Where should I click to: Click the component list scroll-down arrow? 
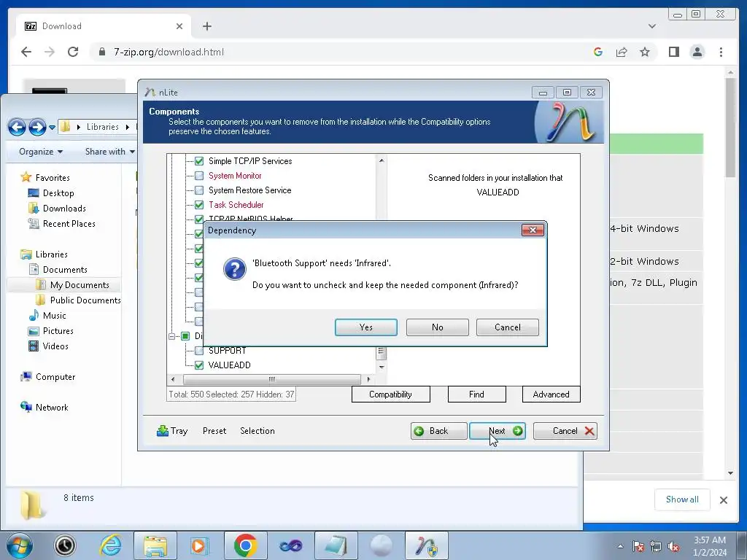(381, 367)
